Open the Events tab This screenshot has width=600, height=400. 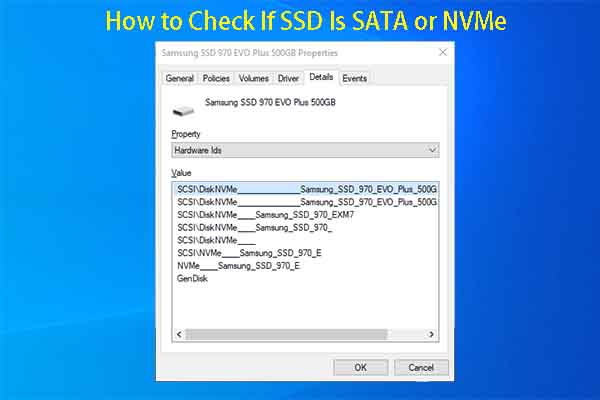pyautogui.click(x=354, y=78)
